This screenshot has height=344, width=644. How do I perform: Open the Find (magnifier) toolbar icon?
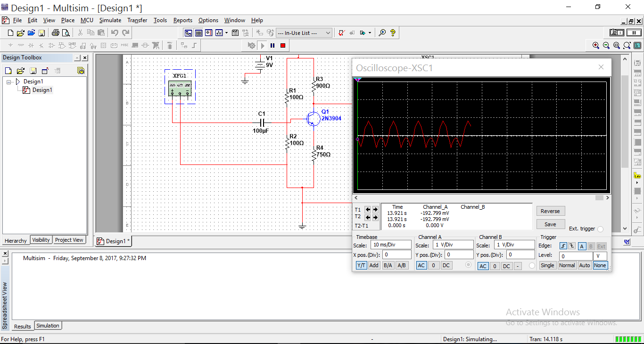(382, 33)
